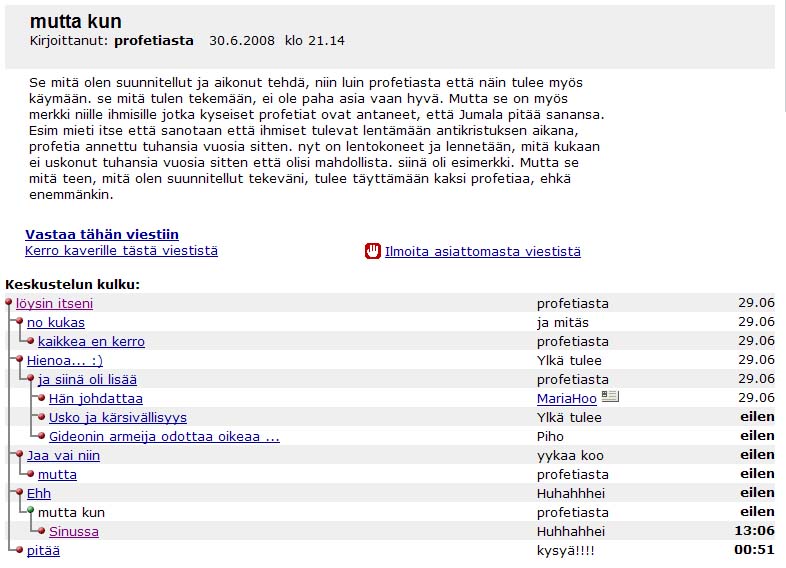The width and height of the screenshot is (786, 568).
Task: Click the red bullet before 'pitää'
Action: (x=20, y=550)
